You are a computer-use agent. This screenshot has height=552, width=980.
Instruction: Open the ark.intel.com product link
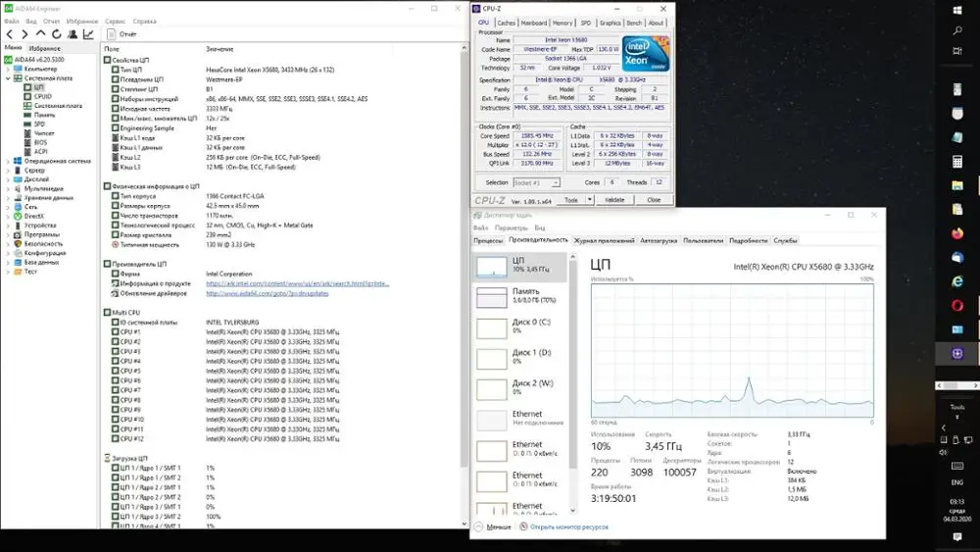click(298, 283)
